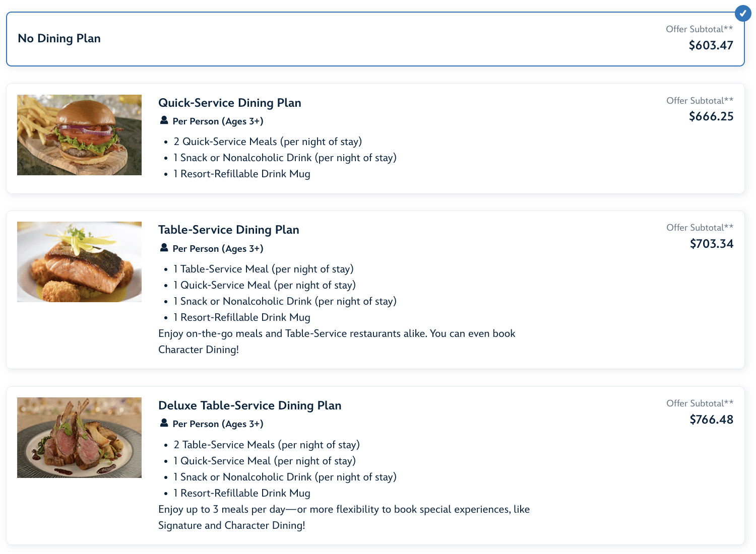
Task: Click person icon under Quick-Service Dining Plan
Action: (164, 121)
